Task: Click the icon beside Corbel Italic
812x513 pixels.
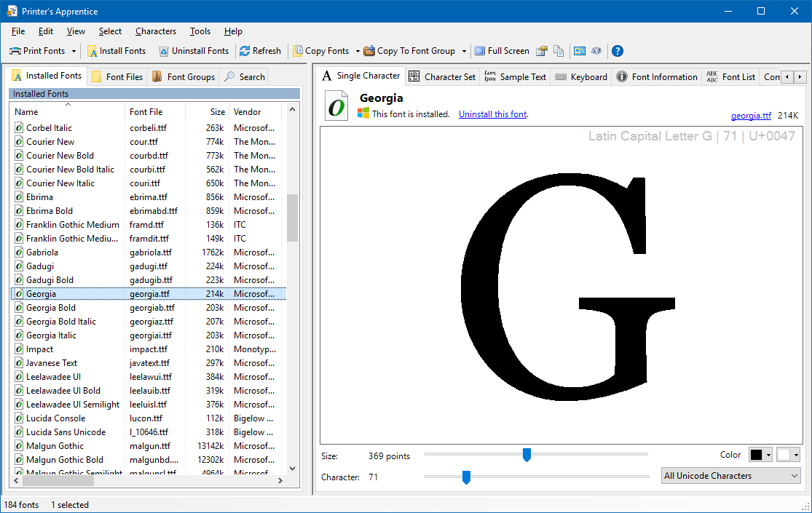Action: coord(19,128)
